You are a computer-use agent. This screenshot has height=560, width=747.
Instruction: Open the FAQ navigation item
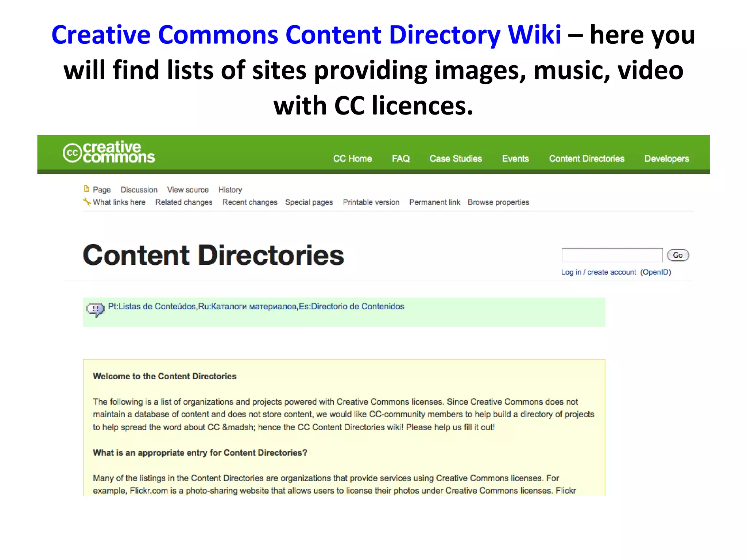(x=400, y=159)
